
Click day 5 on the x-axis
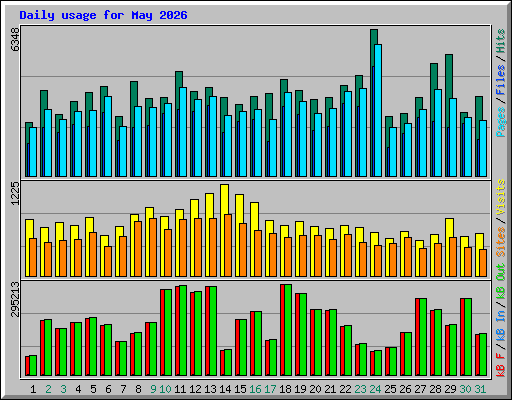93,389
